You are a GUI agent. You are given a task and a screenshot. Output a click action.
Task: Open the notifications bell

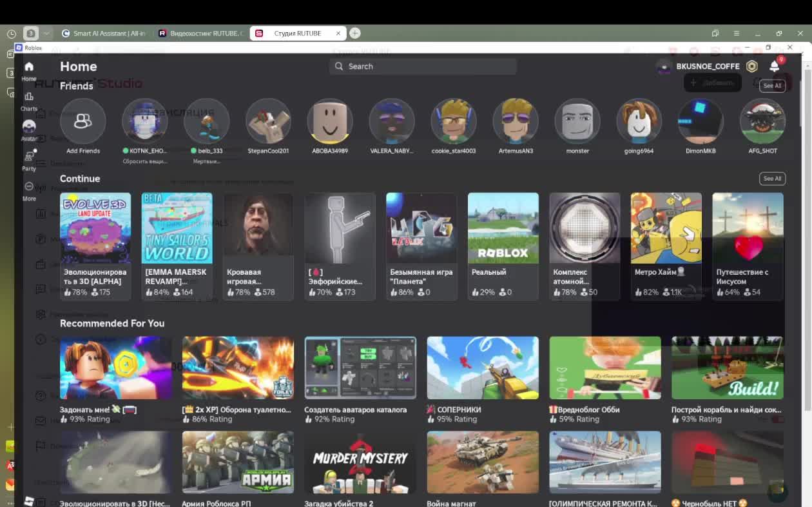coord(775,66)
